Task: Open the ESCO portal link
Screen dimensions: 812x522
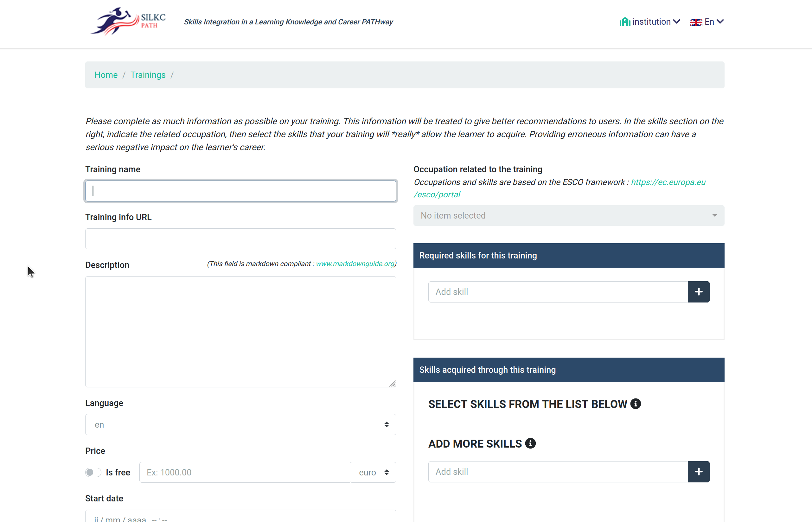Action: click(668, 182)
